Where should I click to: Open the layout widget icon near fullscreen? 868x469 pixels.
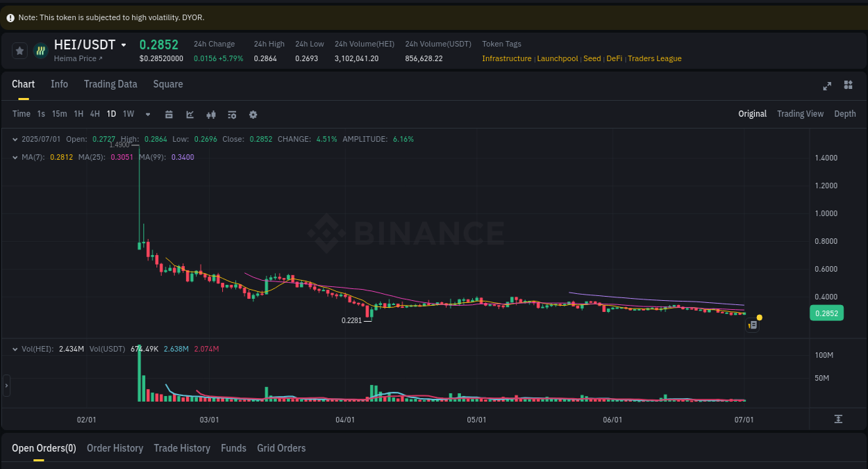tap(848, 85)
